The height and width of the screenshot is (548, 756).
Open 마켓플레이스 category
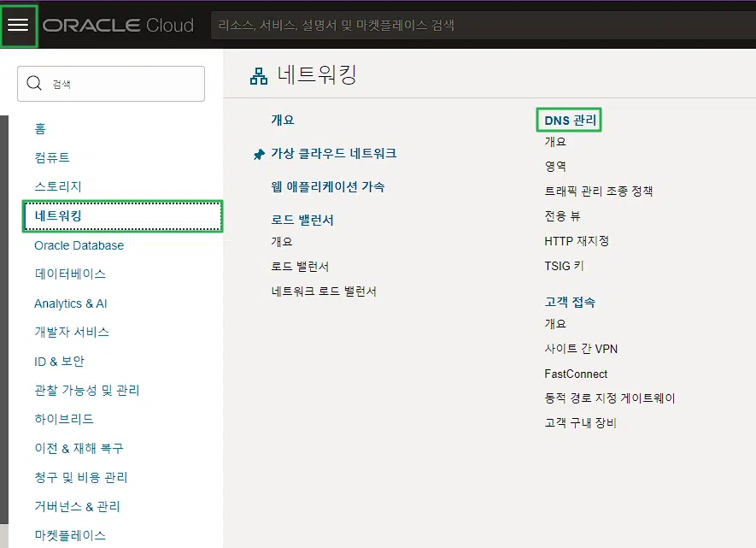click(70, 535)
